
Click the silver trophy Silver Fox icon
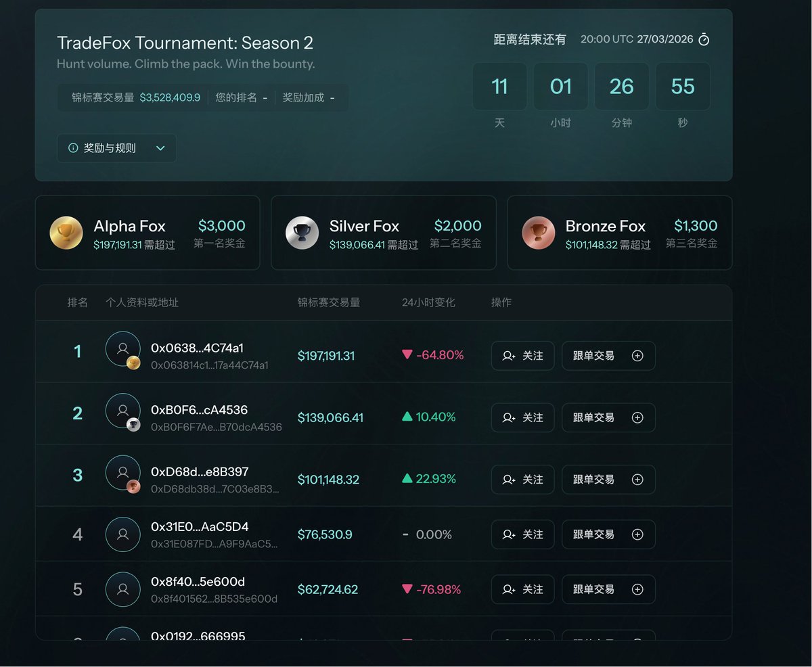pos(302,233)
